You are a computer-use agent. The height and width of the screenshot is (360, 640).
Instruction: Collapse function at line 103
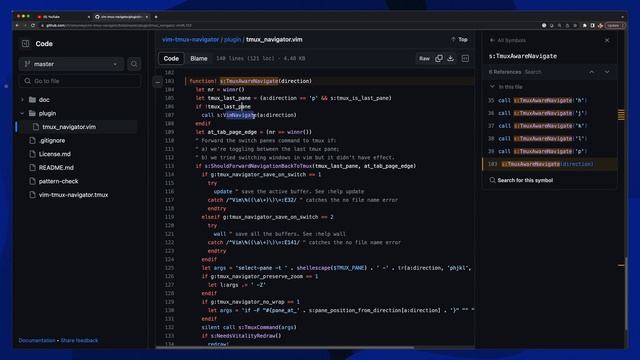[158, 82]
